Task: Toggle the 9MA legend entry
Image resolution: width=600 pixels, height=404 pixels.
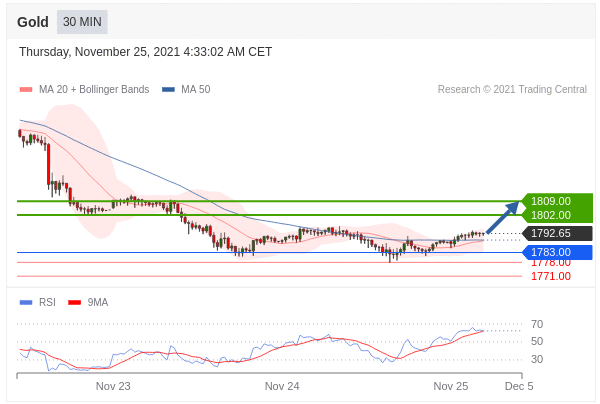Action: (x=97, y=302)
